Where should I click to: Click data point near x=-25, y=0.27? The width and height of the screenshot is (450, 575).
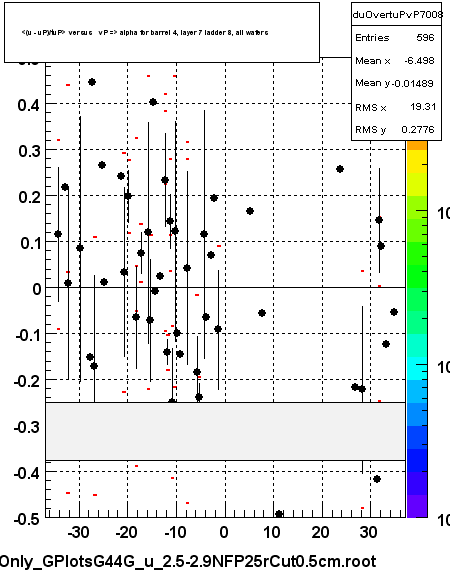tap(102, 165)
